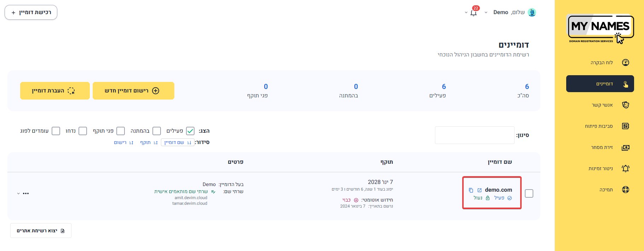Select the דומיינים sidebar item

click(x=600, y=84)
